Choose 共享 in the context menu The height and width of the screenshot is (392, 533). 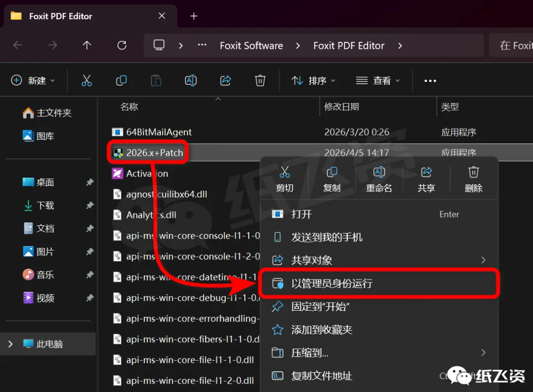(x=426, y=179)
